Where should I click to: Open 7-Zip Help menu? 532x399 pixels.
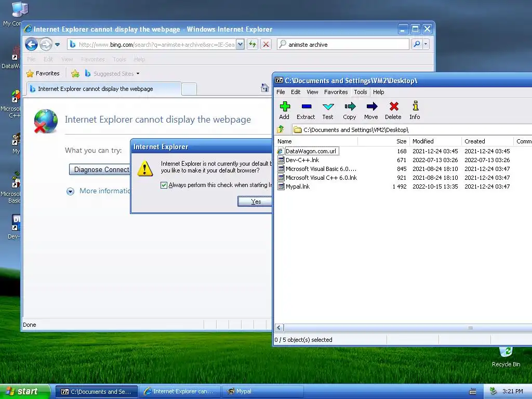378,92
